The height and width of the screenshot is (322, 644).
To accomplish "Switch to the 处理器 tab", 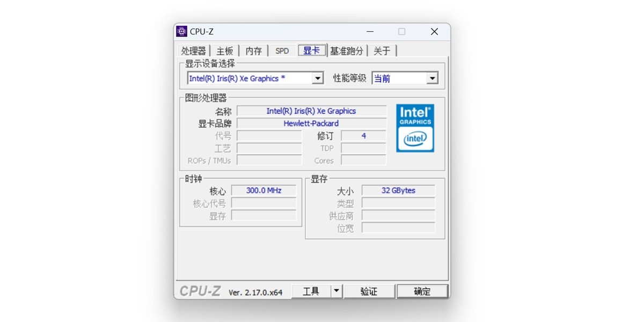I will point(194,50).
